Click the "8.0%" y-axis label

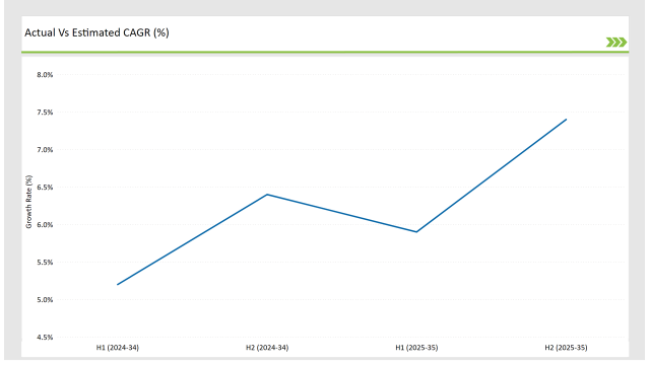[45, 75]
